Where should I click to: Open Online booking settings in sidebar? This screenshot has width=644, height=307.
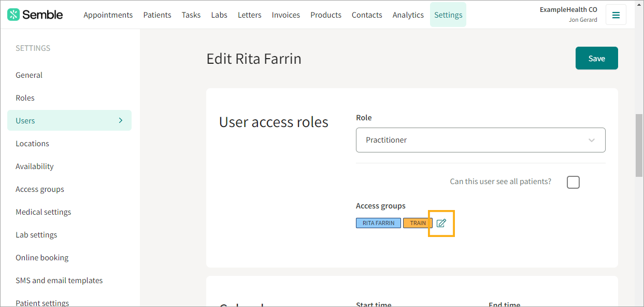(42, 258)
